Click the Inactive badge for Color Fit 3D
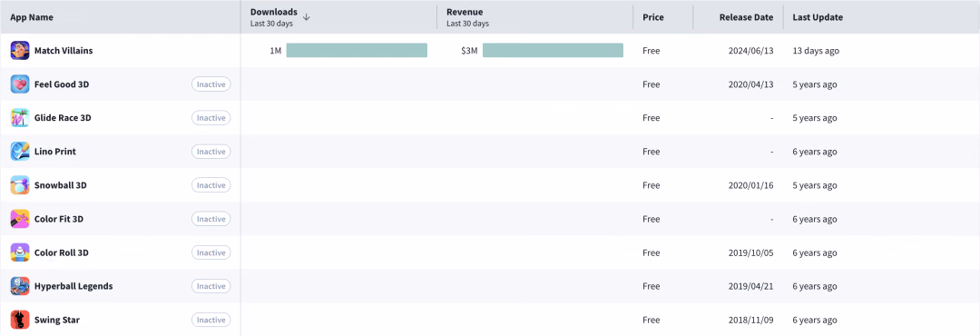980x336 pixels. (x=211, y=219)
